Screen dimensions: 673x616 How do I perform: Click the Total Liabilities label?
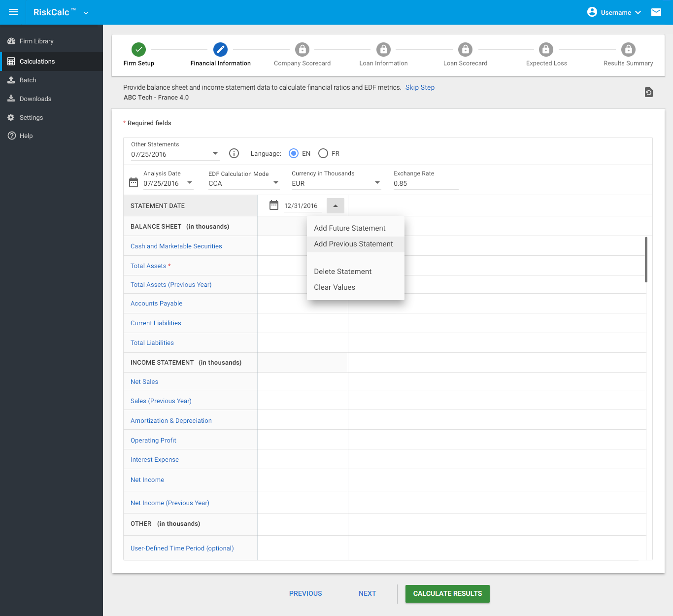tap(152, 342)
